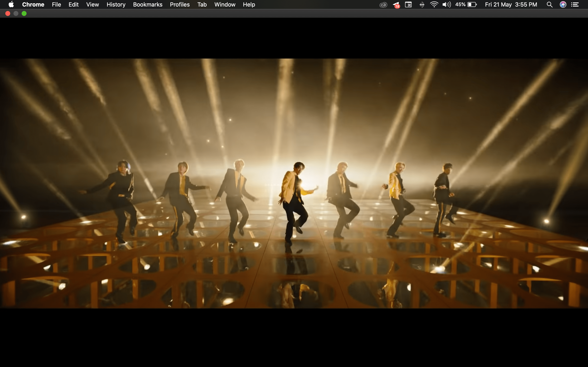Screen dimensions: 588x367
Task: Open the window manager shortcut icon
Action: 409,5
